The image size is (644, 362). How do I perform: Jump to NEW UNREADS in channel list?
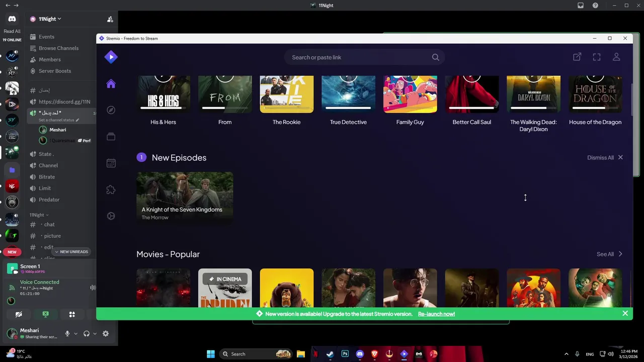pyautogui.click(x=71, y=251)
